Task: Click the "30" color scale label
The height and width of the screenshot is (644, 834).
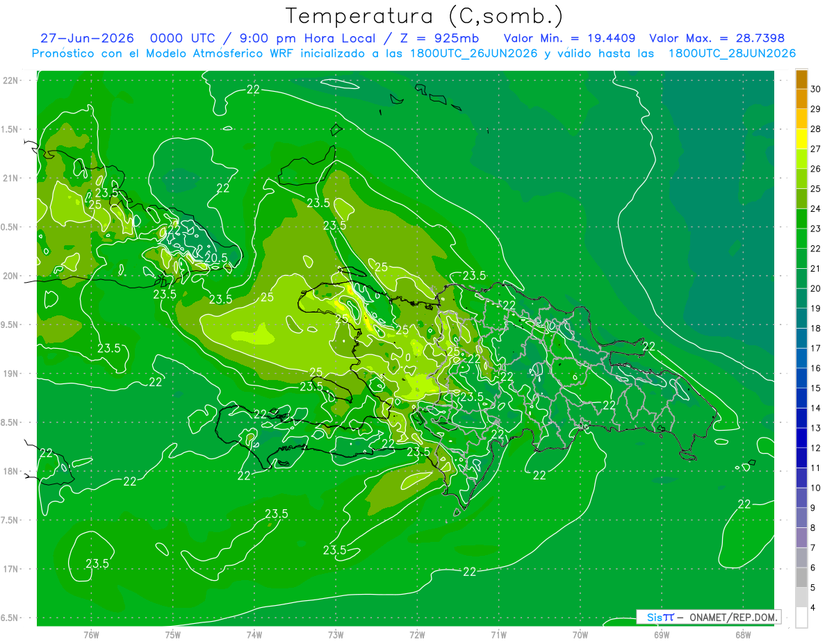Action: (x=816, y=89)
